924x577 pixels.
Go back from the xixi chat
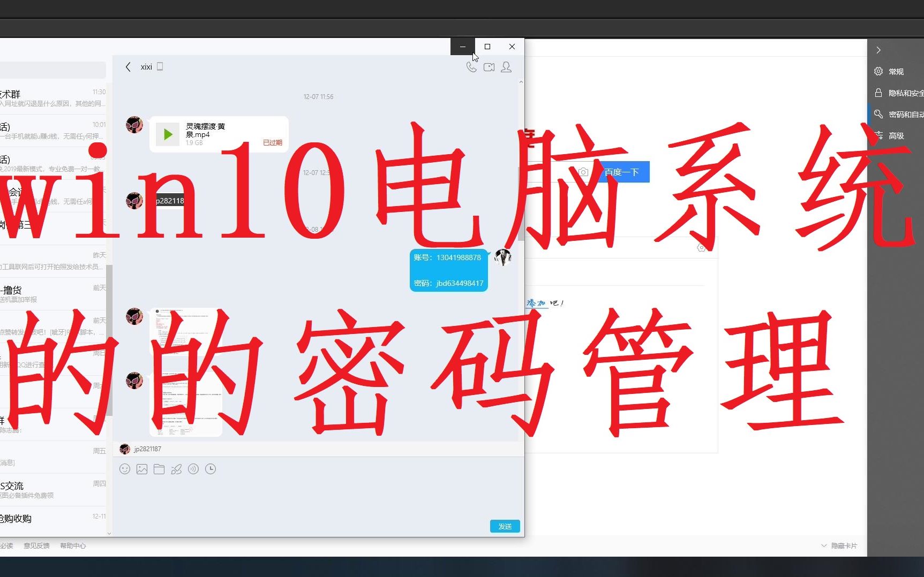[128, 67]
